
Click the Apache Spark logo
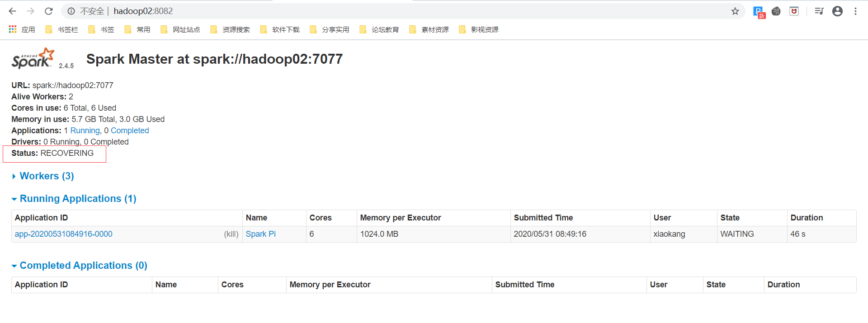click(33, 59)
